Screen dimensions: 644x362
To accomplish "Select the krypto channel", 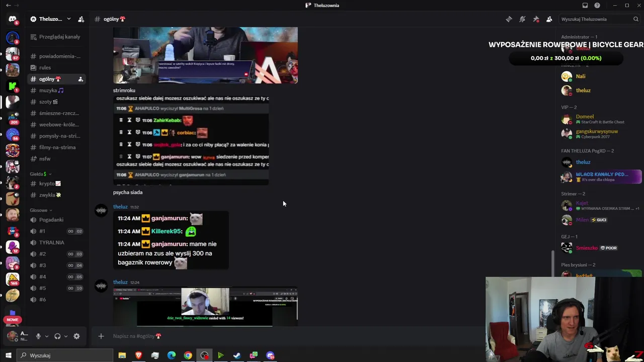I will (56, 184).
